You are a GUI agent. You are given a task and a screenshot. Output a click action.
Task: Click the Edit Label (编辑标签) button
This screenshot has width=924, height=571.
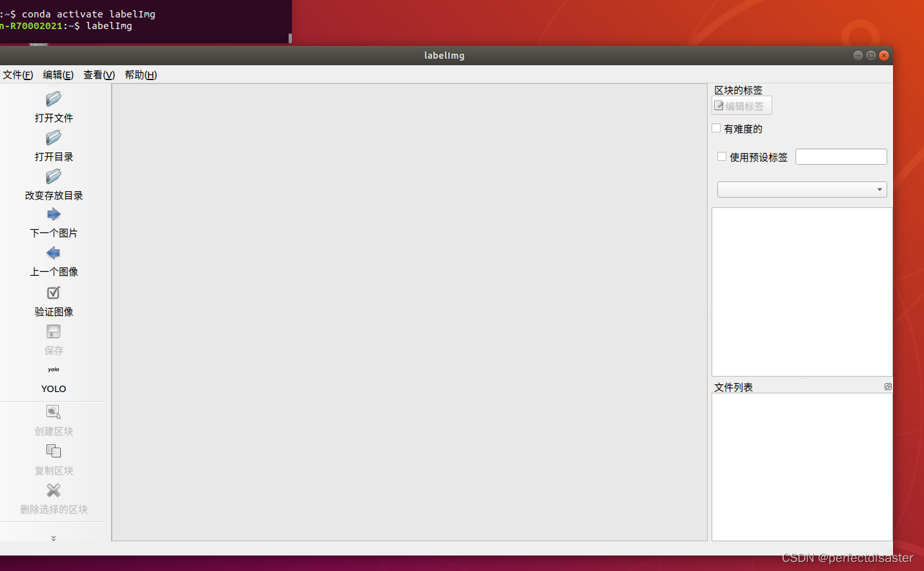741,106
